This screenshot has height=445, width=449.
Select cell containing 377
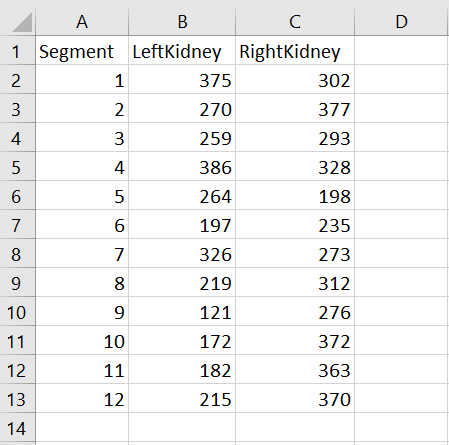pos(295,108)
